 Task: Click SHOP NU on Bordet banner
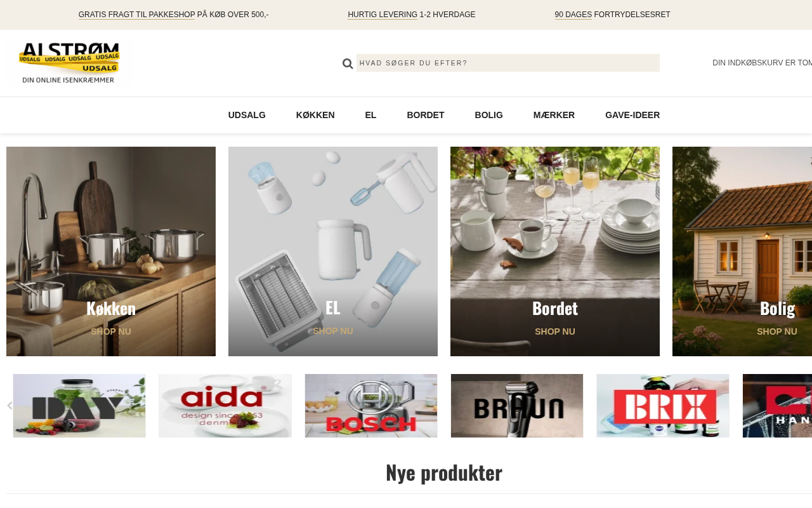point(555,331)
